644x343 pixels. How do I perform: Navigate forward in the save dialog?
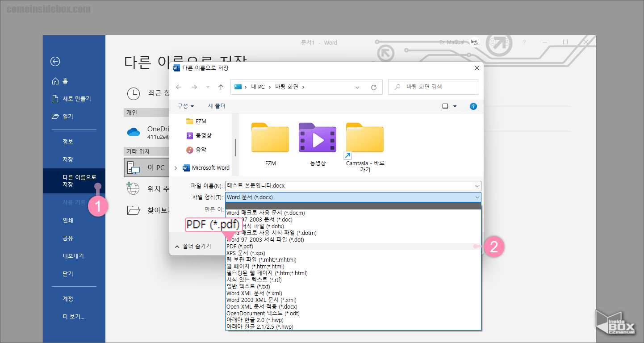pos(194,87)
